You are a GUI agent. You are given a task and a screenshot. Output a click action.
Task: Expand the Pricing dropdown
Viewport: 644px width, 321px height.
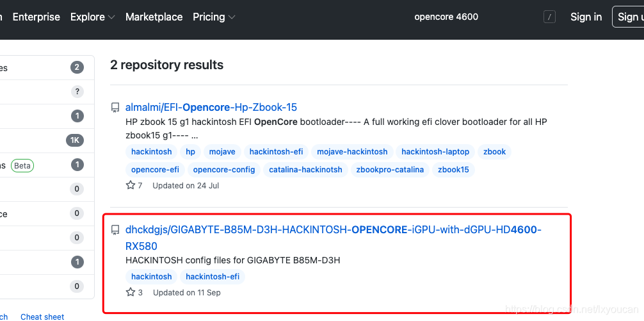tap(214, 17)
